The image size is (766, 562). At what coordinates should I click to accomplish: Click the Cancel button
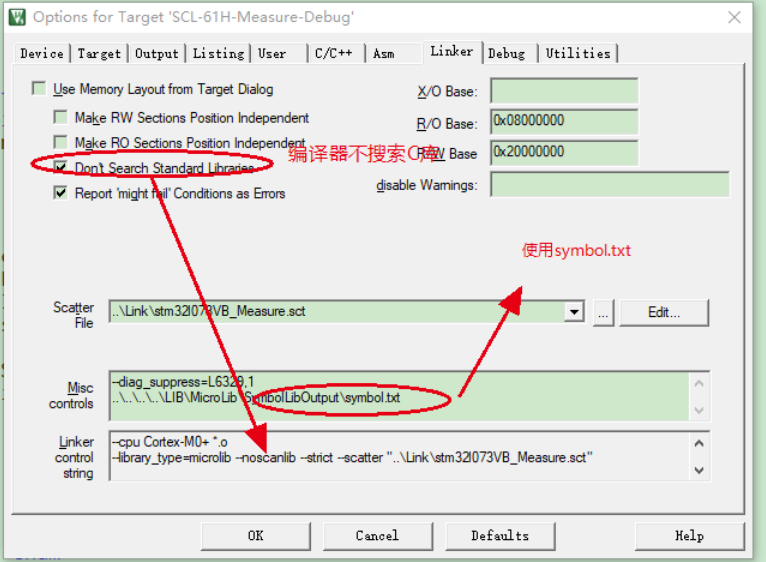click(x=378, y=536)
